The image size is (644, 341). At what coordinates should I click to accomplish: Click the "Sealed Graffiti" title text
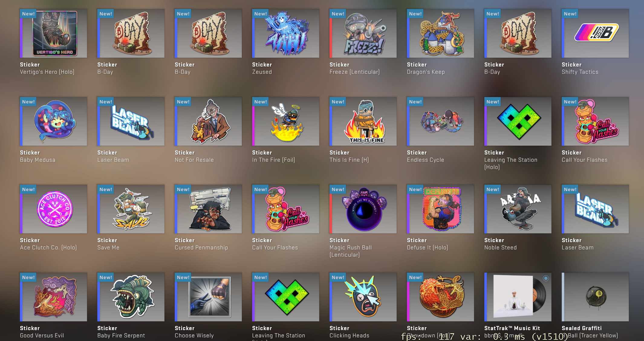pos(582,328)
